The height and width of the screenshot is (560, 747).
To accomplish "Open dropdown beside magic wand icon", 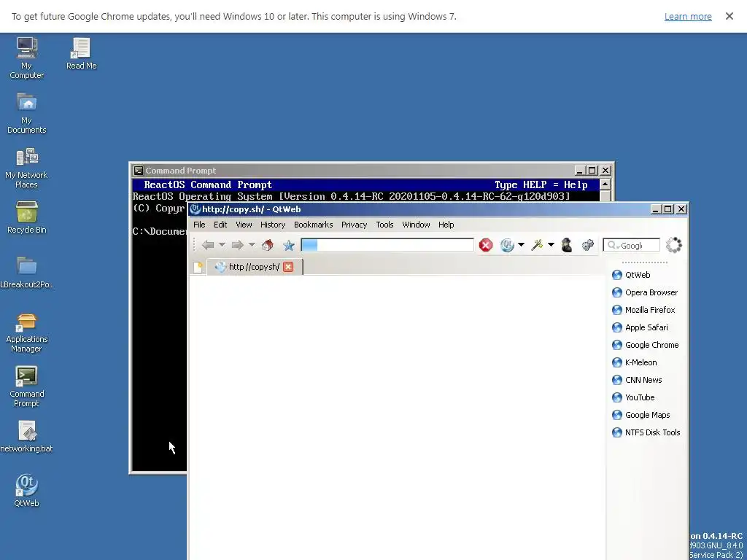I will (551, 245).
